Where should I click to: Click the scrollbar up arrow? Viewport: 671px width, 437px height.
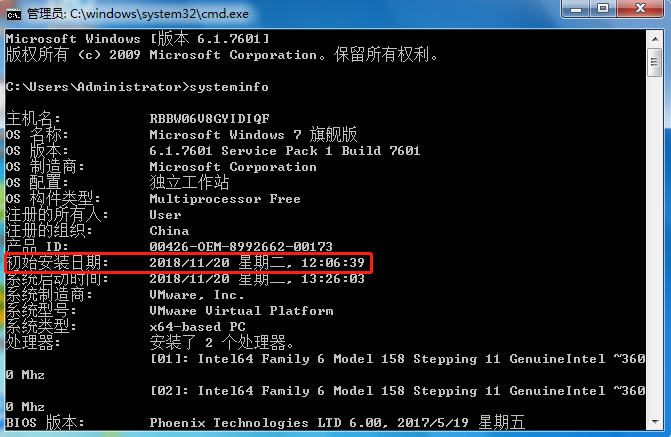(656, 37)
